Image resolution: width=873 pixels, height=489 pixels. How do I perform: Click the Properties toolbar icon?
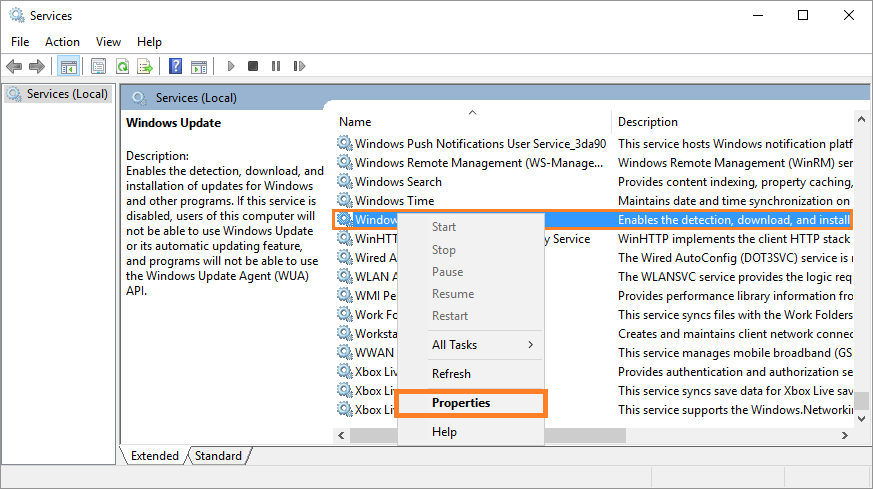[x=99, y=67]
